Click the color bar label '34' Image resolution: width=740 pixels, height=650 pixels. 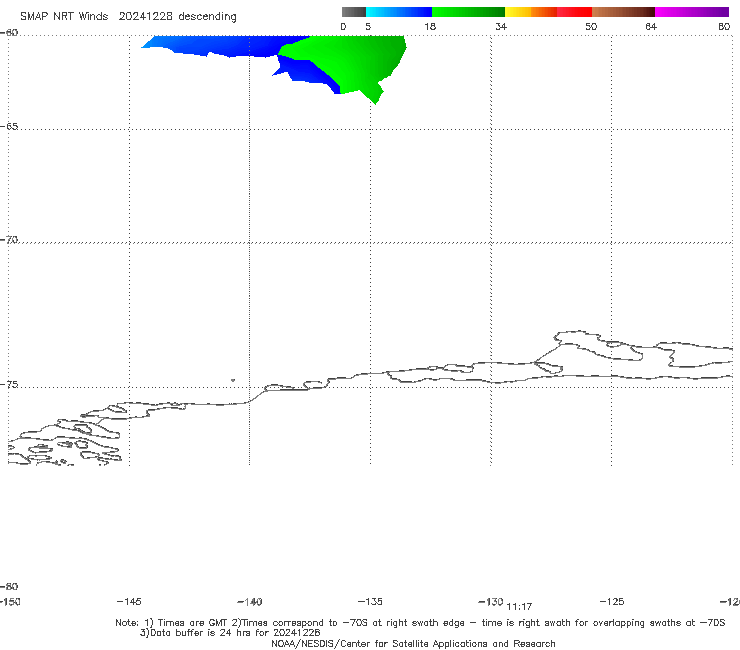coord(501,26)
